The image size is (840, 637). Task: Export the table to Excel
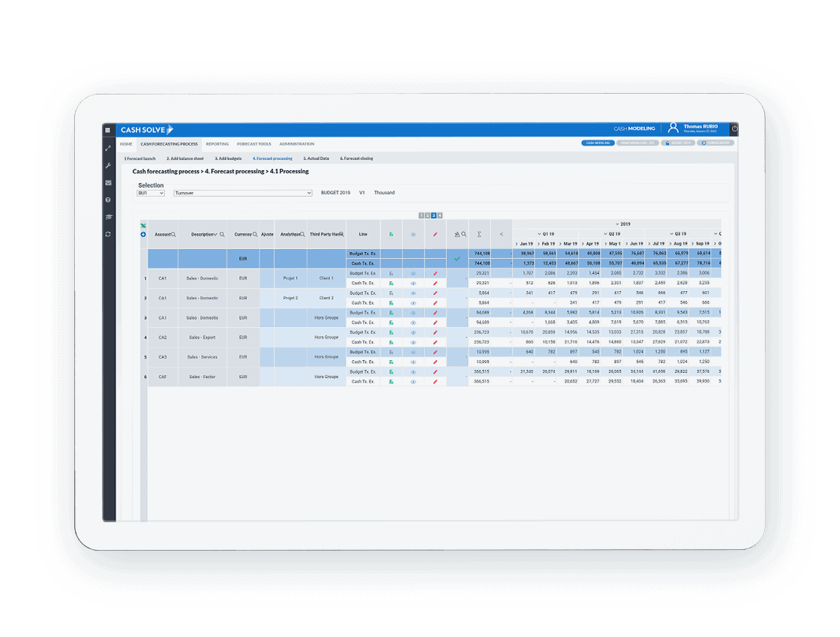[143, 227]
